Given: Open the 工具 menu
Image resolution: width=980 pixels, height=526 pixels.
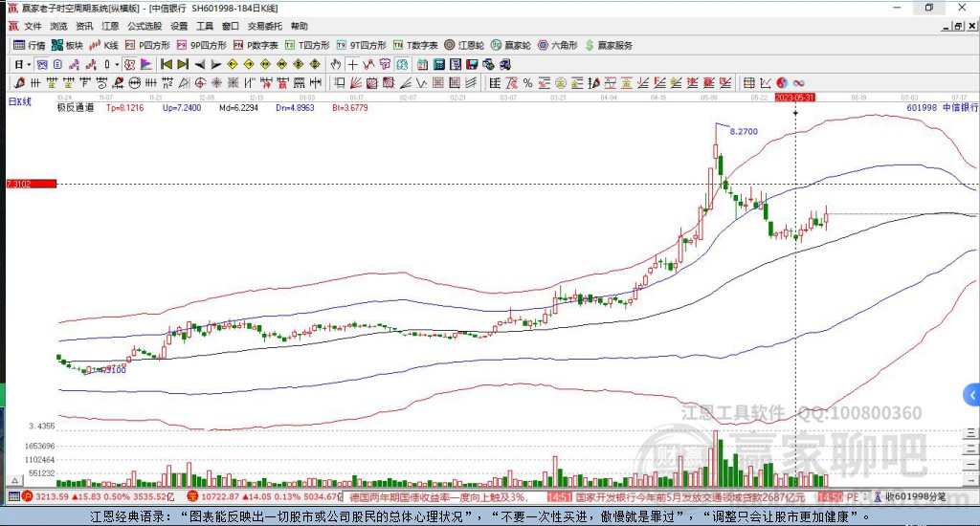Looking at the screenshot, I should (205, 26).
